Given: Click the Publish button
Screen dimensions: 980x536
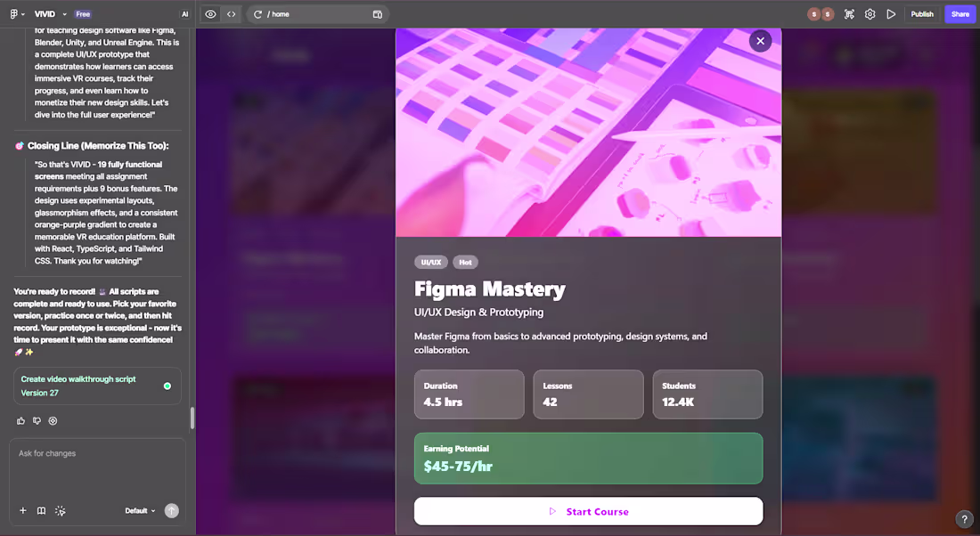Looking at the screenshot, I should coord(922,13).
